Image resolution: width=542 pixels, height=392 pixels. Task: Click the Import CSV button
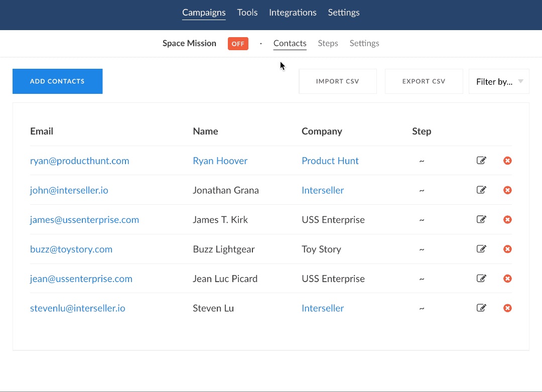coord(338,81)
